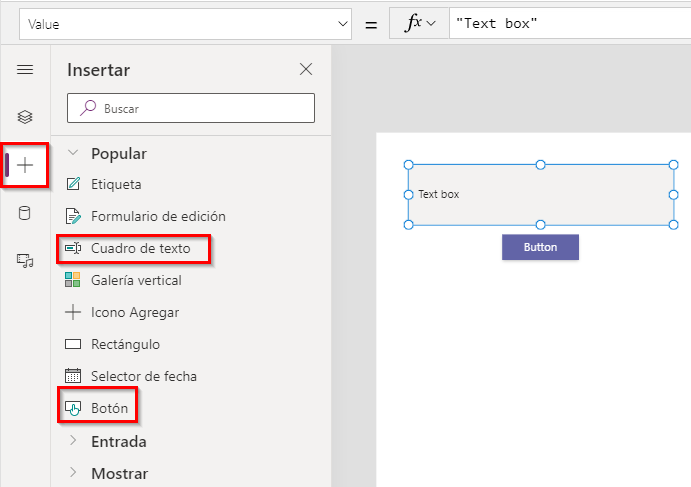Open the Value property dropdown
Image resolution: width=691 pixels, height=487 pixels.
pos(186,23)
